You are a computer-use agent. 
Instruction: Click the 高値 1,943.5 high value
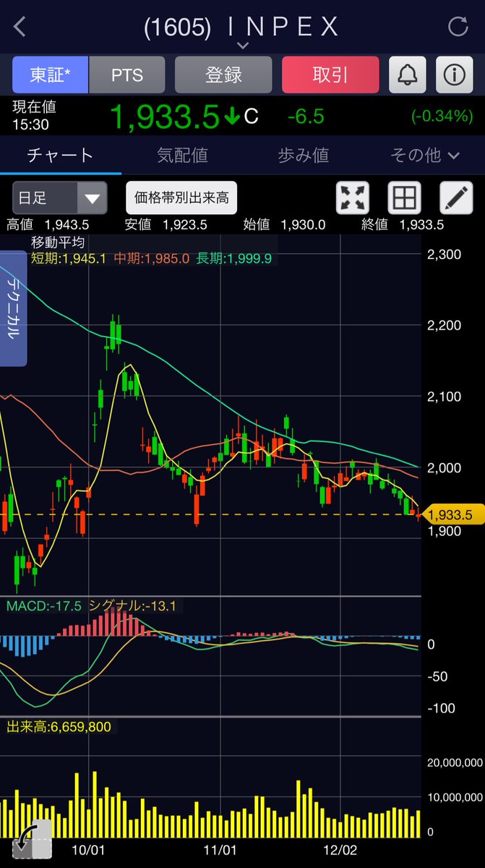[x=48, y=225]
